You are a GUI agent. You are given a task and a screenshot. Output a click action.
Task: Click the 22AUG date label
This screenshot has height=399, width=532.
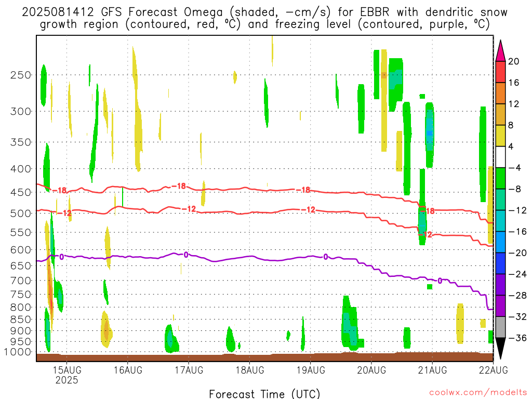coord(494,369)
